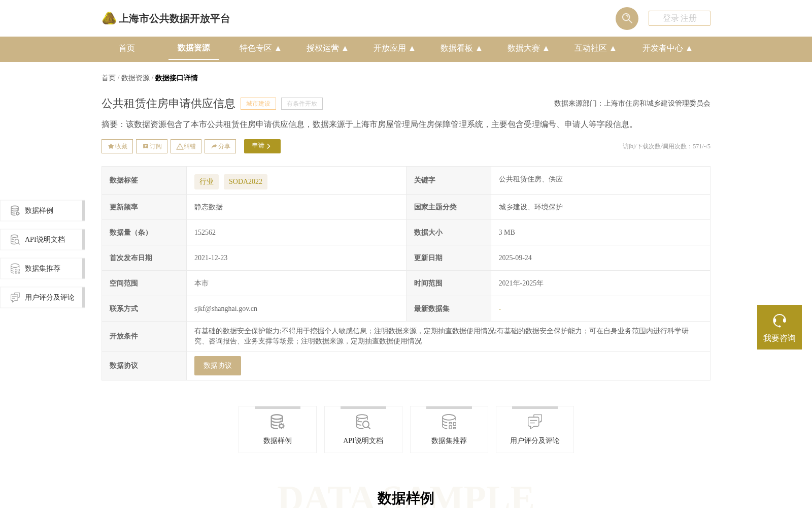Click the 数据集推荐 card icon at bottom
The image size is (812, 508).
pyautogui.click(x=449, y=422)
